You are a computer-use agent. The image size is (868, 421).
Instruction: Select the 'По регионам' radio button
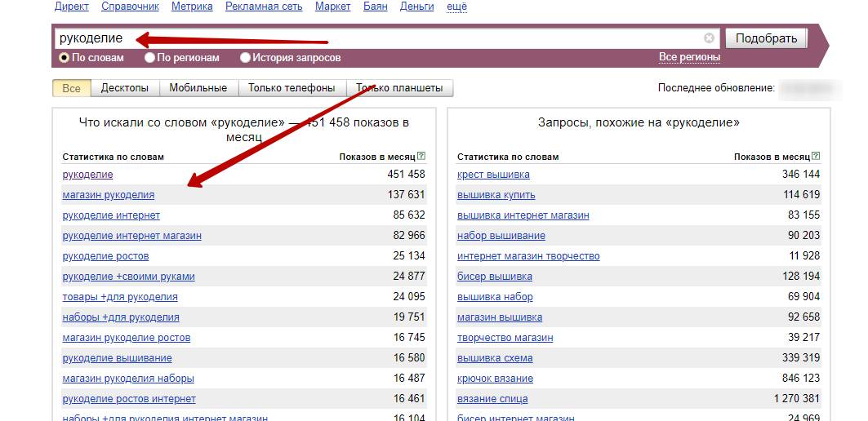pyautogui.click(x=150, y=58)
